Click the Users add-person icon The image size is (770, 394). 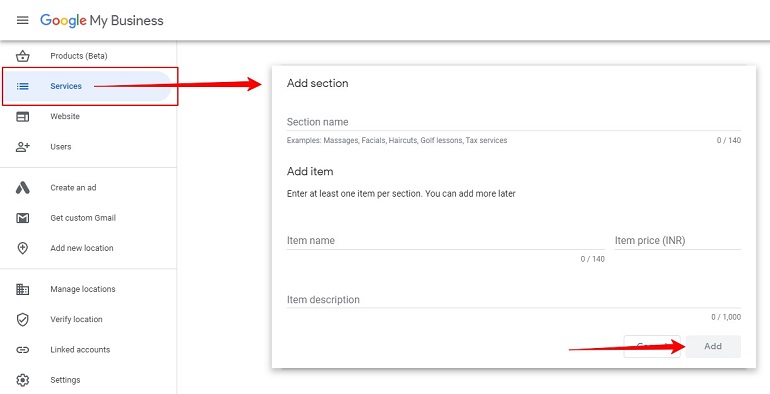tap(23, 147)
